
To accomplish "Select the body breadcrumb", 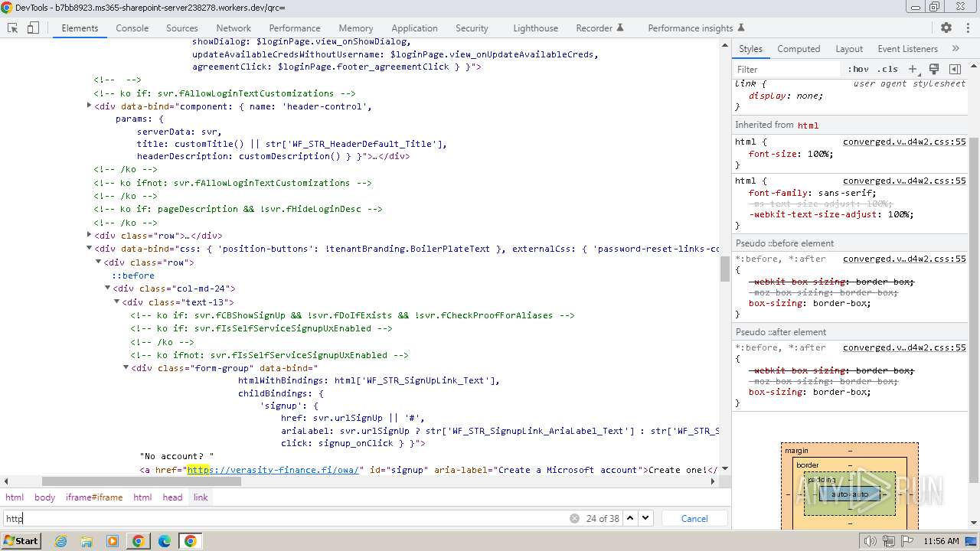I will coord(44,497).
